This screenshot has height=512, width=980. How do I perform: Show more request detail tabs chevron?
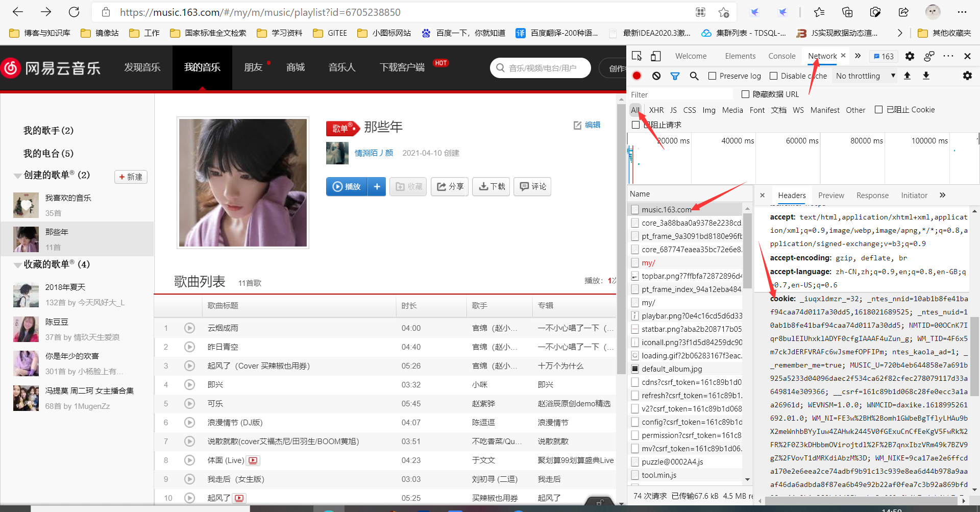point(942,195)
